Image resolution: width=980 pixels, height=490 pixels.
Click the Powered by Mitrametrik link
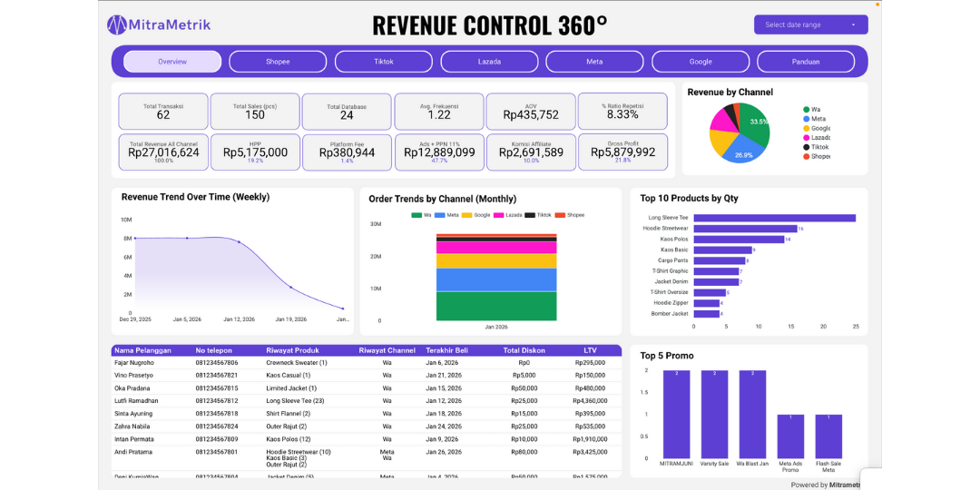(x=825, y=485)
